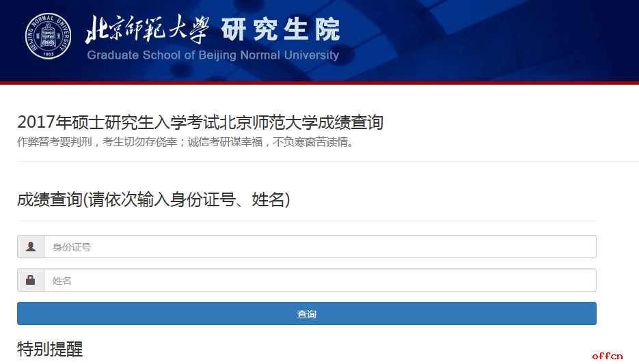Click the subtitle beginning 作弊替考要判刑

click(186, 142)
